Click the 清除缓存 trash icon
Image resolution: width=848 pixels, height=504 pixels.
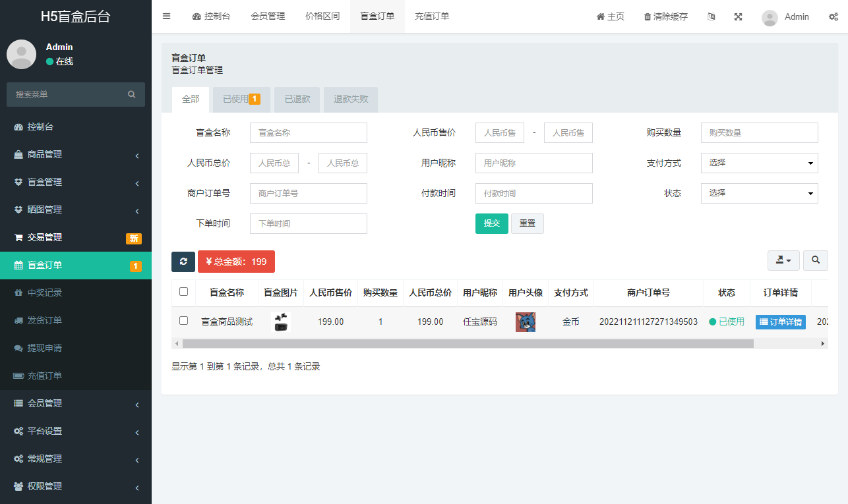[x=648, y=17]
